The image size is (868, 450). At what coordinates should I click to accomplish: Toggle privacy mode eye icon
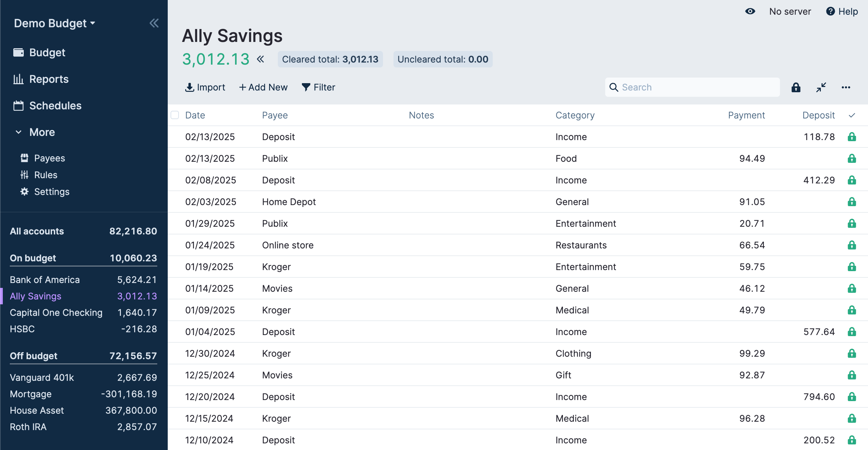[x=750, y=12]
